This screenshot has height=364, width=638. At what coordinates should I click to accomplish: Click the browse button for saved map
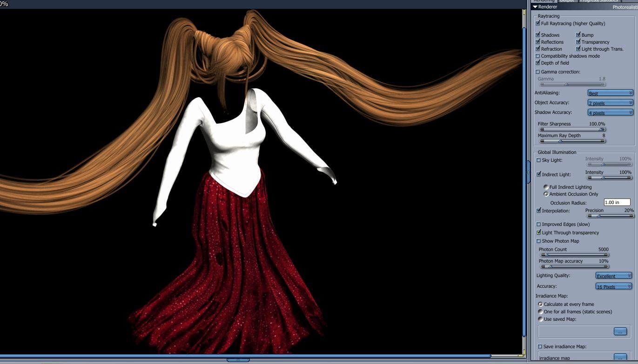tap(620, 331)
